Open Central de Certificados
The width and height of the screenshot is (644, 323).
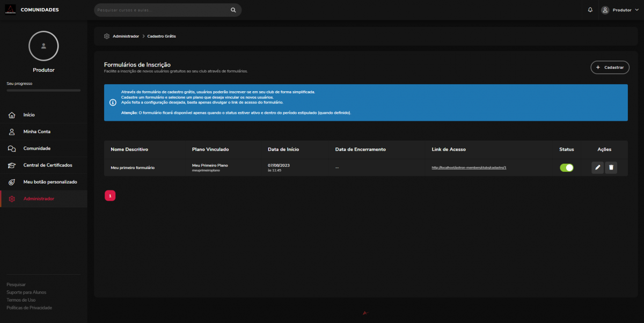coord(47,165)
